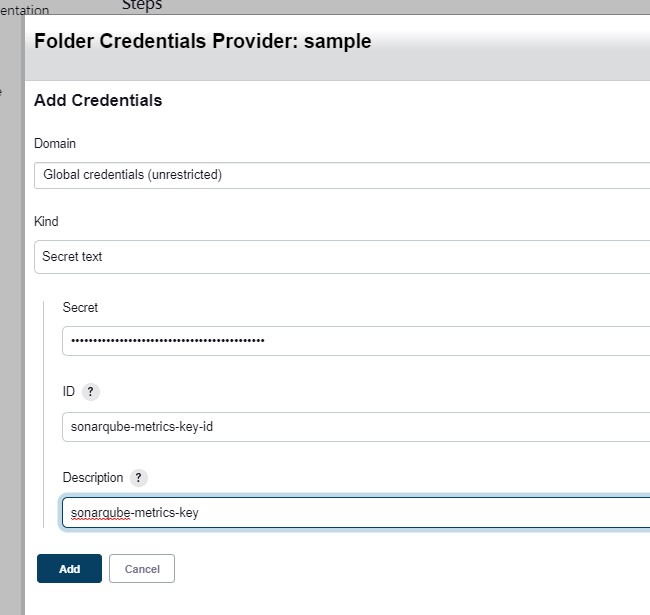Click the Description label text
The height and width of the screenshot is (615, 650).
coord(93,478)
